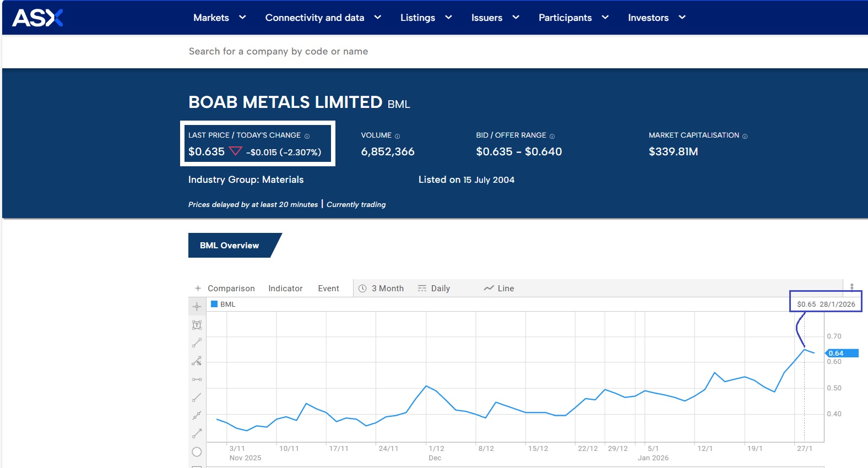Switch to the BML Overview tab
Viewport: 868px width, 468px height.
(x=230, y=246)
